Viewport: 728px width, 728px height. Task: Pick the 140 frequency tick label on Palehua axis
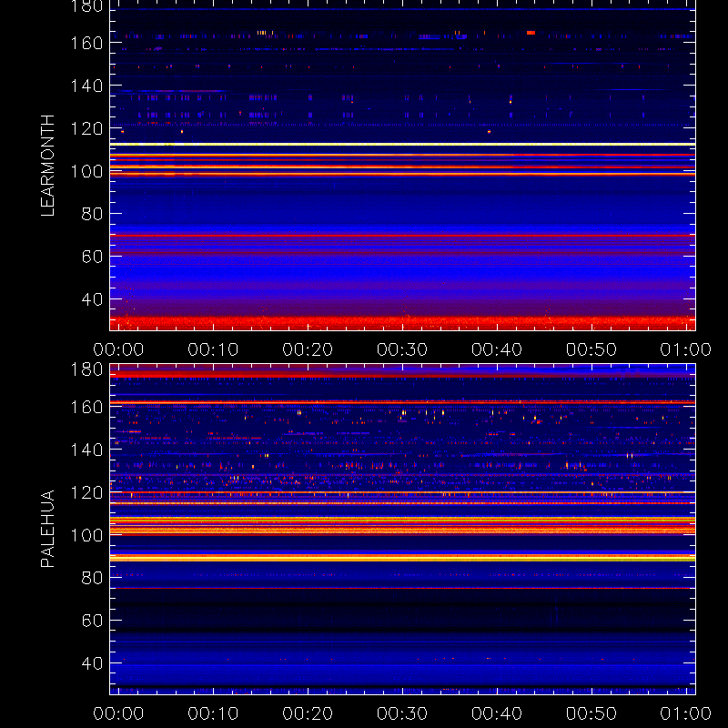(x=86, y=450)
